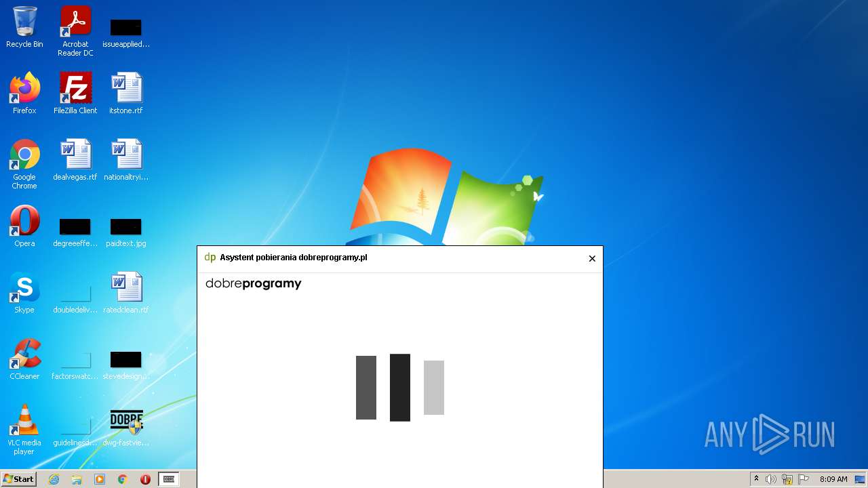This screenshot has height=488, width=868.
Task: Select the doubledeliv... file icon
Action: coord(75,298)
